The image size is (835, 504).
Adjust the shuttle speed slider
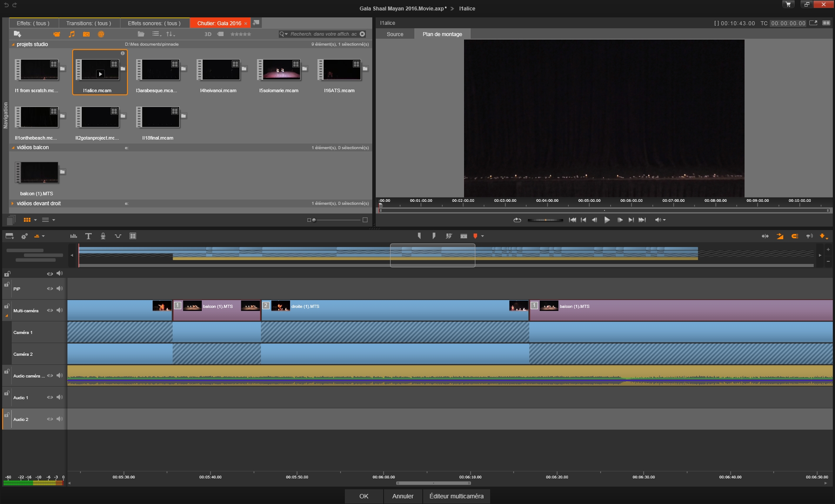pos(545,220)
